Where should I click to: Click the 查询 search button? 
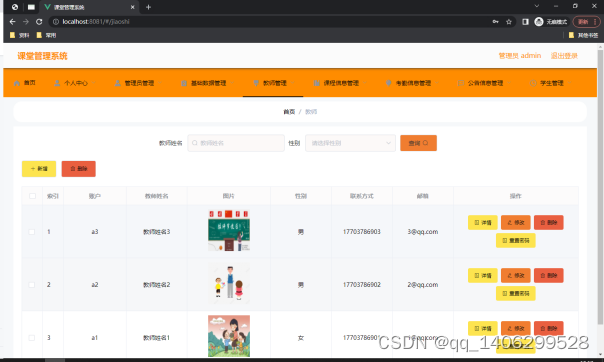[418, 143]
